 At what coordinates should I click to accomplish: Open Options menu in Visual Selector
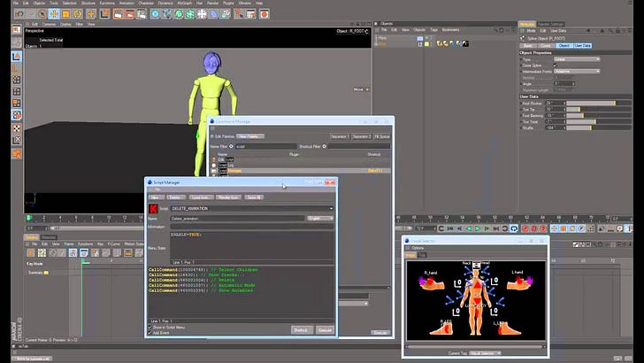418,248
